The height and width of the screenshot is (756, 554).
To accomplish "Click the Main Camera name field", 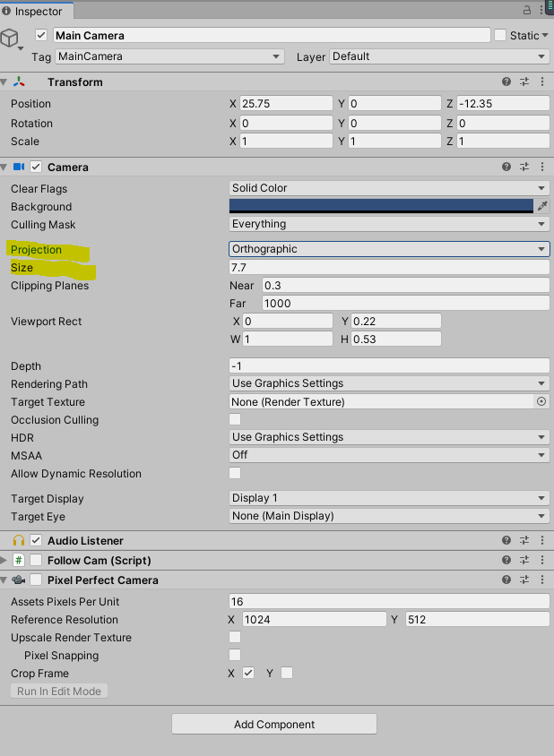I will click(272, 35).
